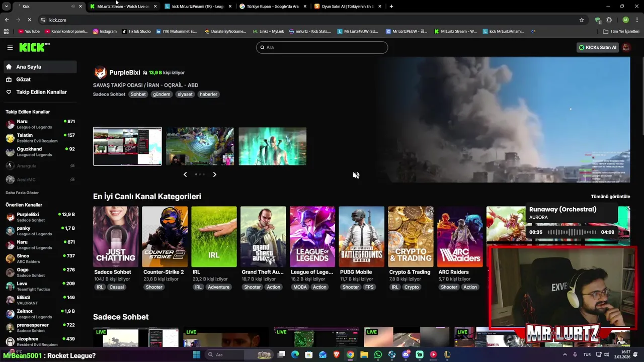
Task: Open Talatim channel in sidebar
Action: click(40, 138)
